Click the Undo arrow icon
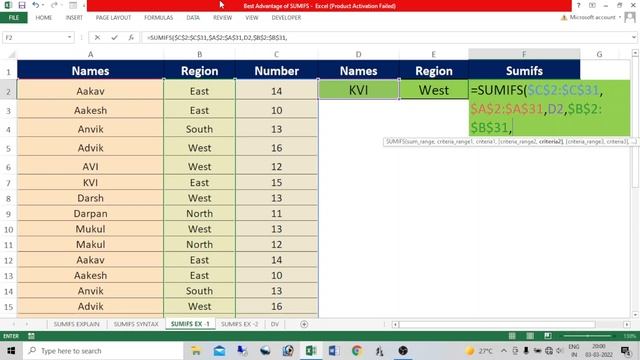This screenshot has width=640, height=360. 36,5
